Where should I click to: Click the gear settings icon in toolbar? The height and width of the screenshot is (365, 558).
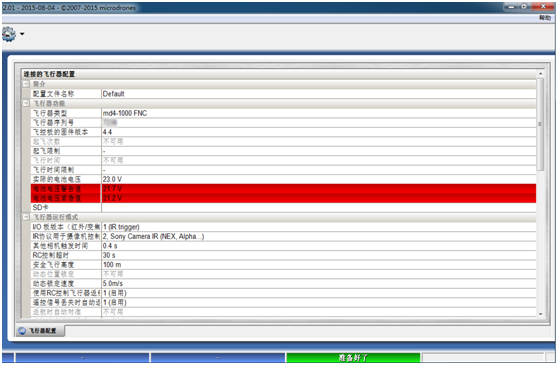point(9,34)
